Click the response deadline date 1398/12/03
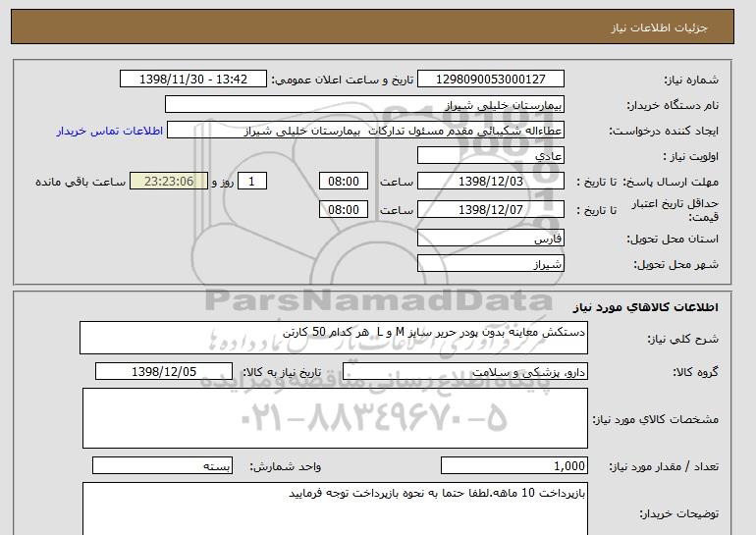756x535 pixels. point(490,182)
